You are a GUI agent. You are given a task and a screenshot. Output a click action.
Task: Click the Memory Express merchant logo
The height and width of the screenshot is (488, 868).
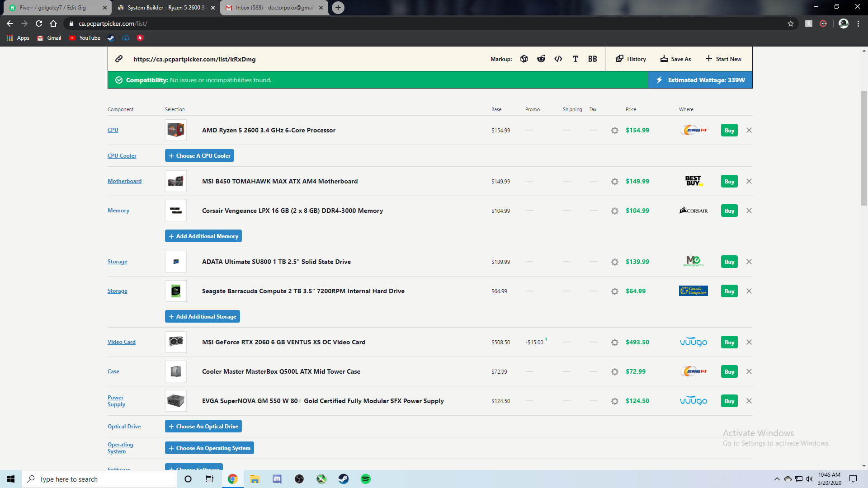693,261
